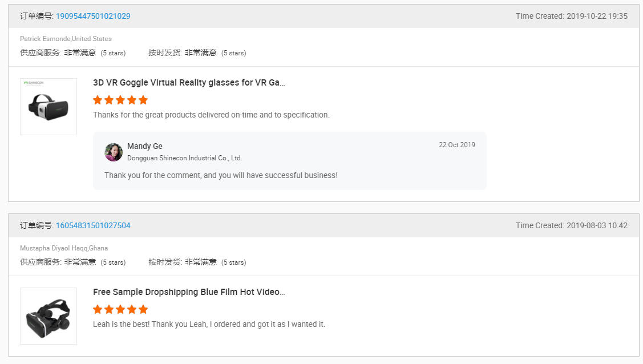This screenshot has height=364, width=643.
Task: Click the review text about great products delivered
Action: (x=211, y=115)
